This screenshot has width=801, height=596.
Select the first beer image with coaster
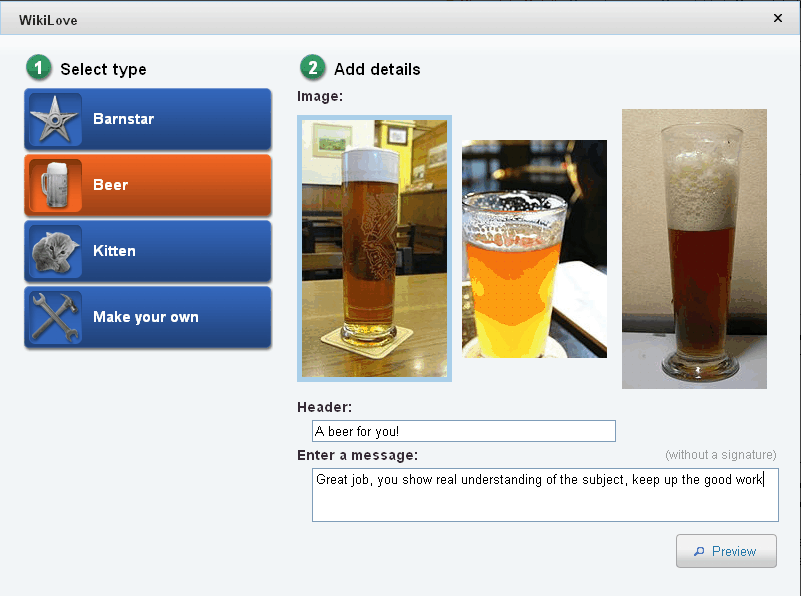[374, 248]
